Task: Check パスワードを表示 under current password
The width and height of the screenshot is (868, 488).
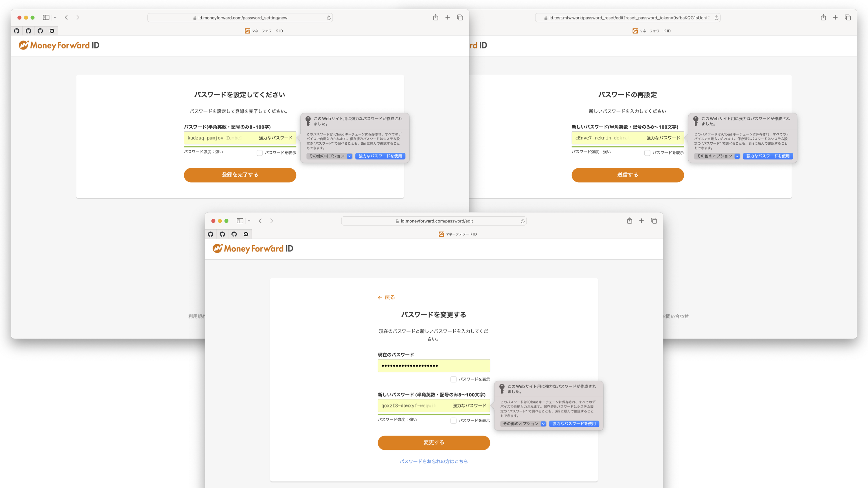Action: (x=454, y=380)
